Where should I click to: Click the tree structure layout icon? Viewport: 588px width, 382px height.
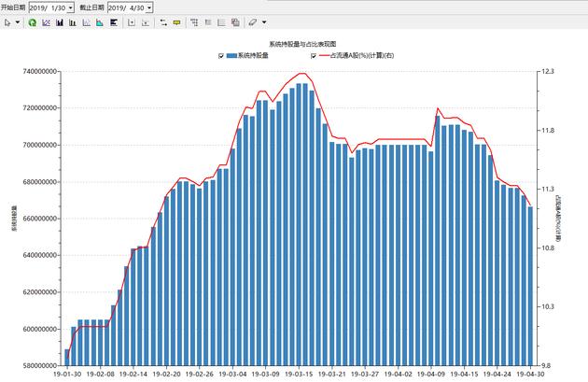(194, 22)
